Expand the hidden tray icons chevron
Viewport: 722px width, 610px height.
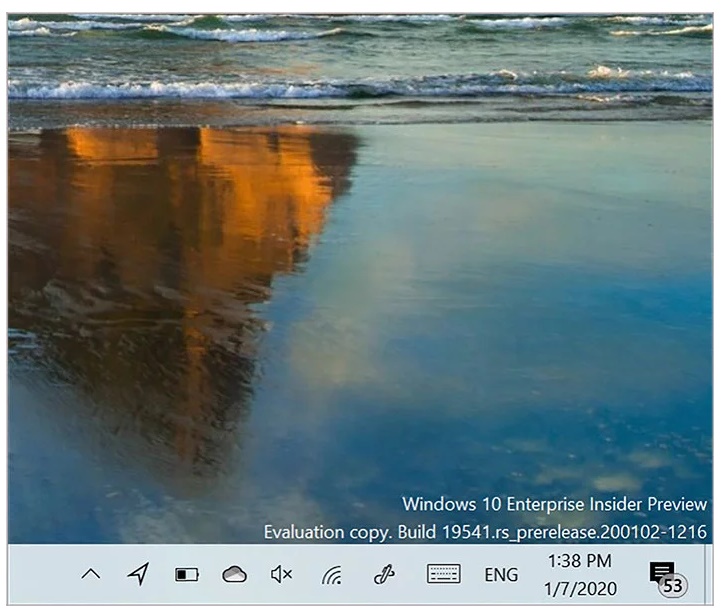(x=91, y=574)
